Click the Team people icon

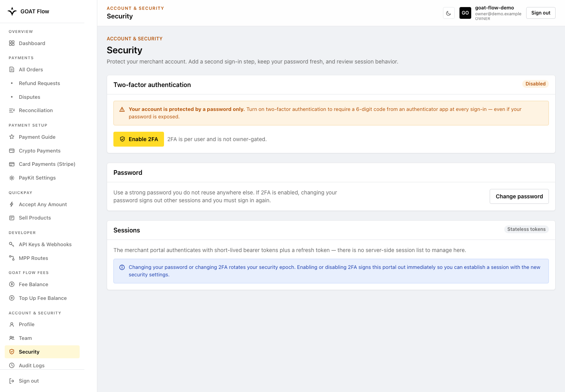click(x=12, y=338)
